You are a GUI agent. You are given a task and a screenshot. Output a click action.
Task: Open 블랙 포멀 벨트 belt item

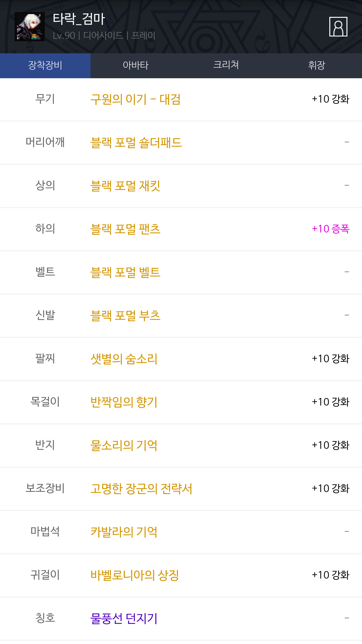tap(125, 272)
